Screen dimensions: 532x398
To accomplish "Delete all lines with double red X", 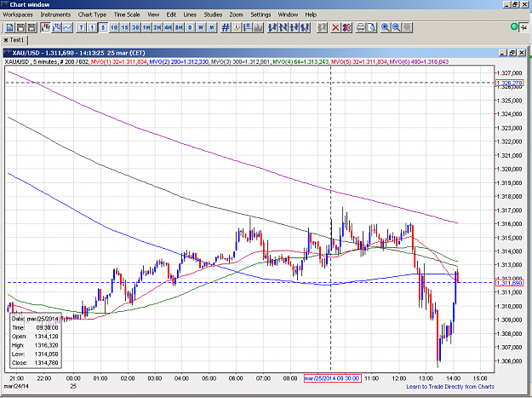I will tap(346, 27).
